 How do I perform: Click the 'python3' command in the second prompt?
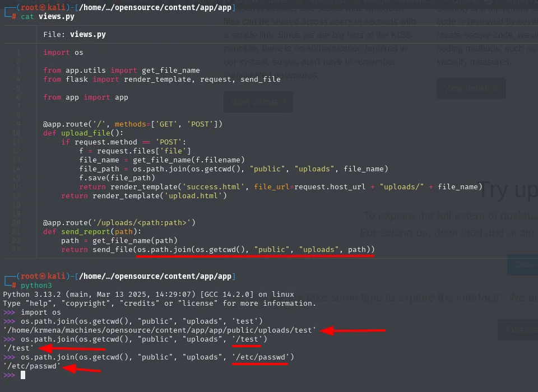point(36,286)
